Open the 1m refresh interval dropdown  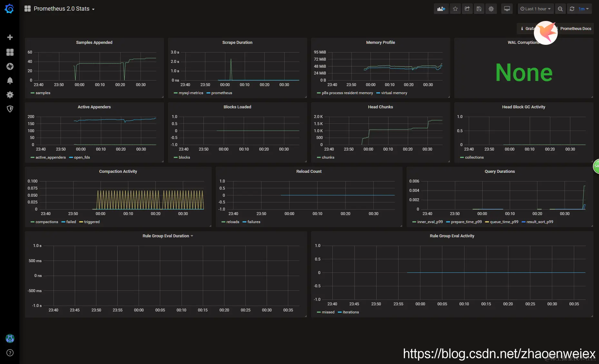[584, 9]
